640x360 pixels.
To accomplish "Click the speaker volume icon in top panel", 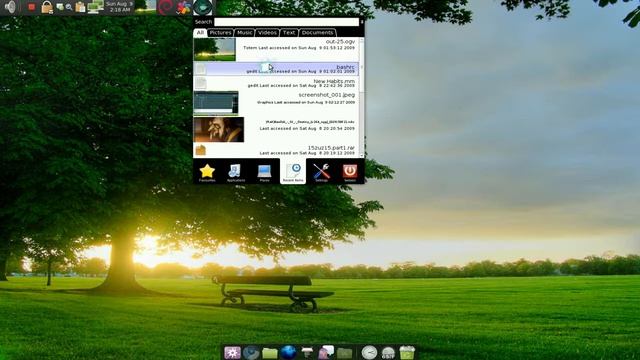I will coord(10,7).
